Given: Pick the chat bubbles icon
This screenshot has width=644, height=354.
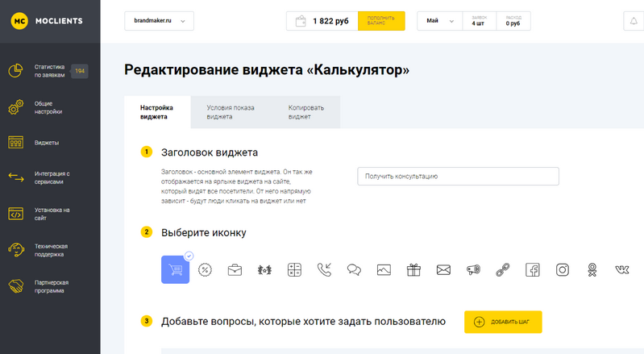Looking at the screenshot, I should click(354, 270).
